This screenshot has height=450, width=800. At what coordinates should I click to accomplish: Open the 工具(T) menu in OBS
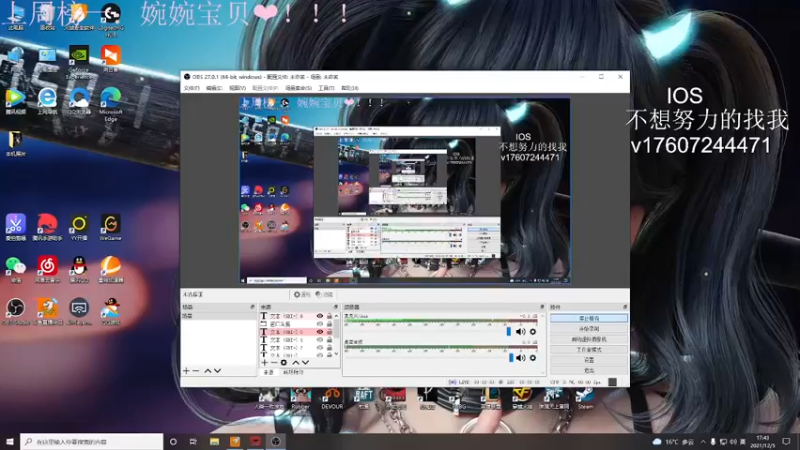click(x=326, y=88)
